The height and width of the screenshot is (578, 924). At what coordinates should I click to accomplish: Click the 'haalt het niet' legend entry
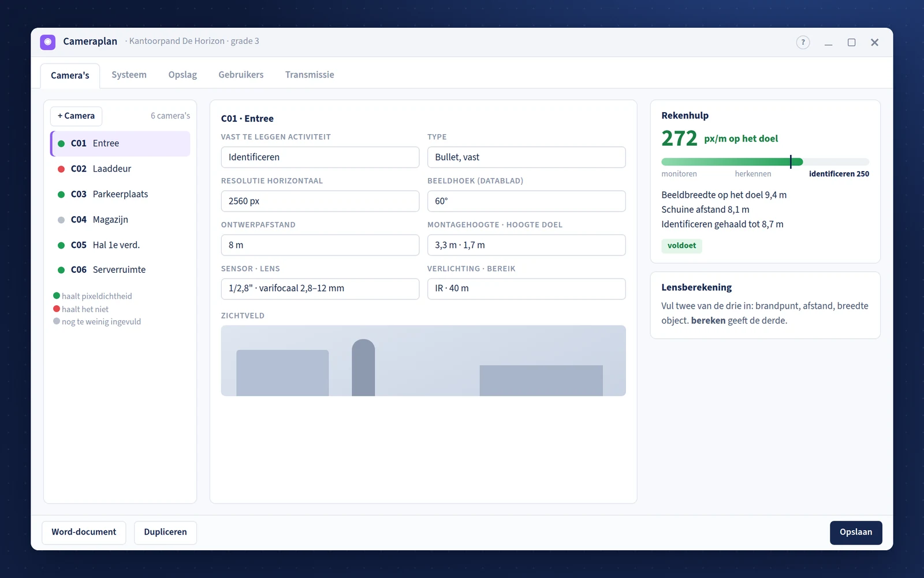click(81, 309)
